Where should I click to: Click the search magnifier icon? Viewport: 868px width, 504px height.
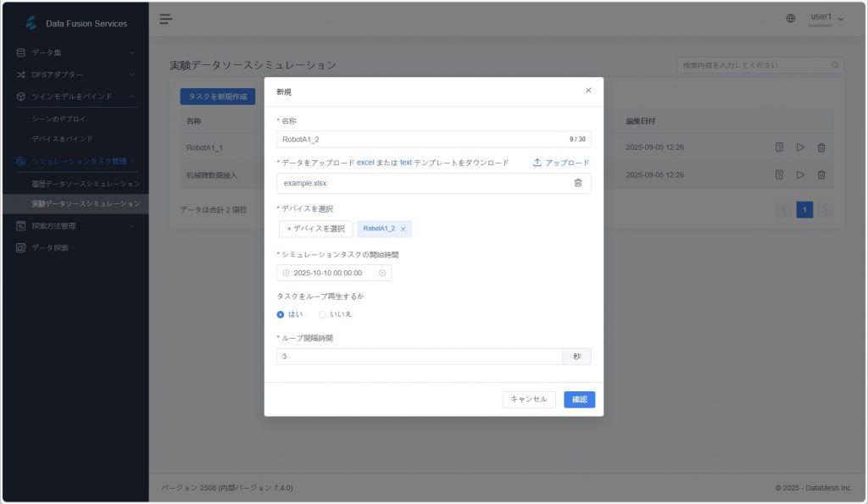pyautogui.click(x=835, y=65)
